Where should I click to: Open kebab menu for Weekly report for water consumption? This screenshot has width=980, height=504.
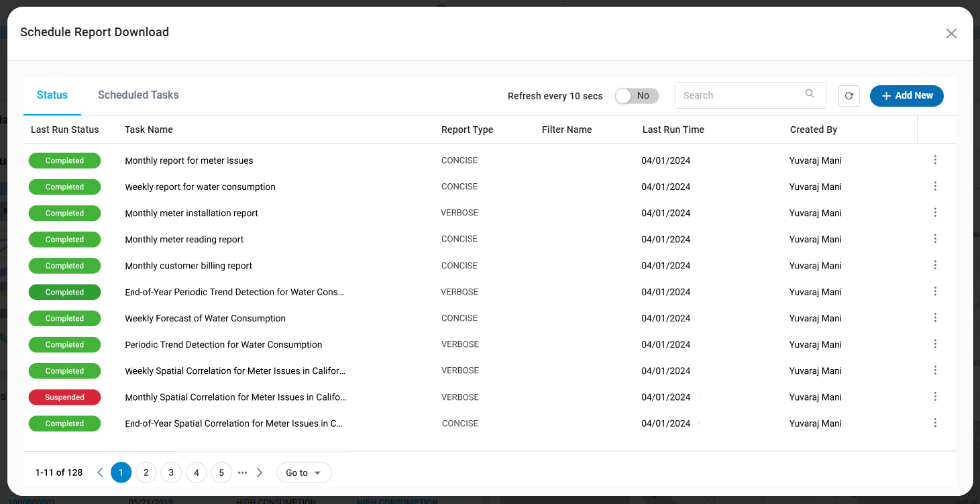coord(935,187)
